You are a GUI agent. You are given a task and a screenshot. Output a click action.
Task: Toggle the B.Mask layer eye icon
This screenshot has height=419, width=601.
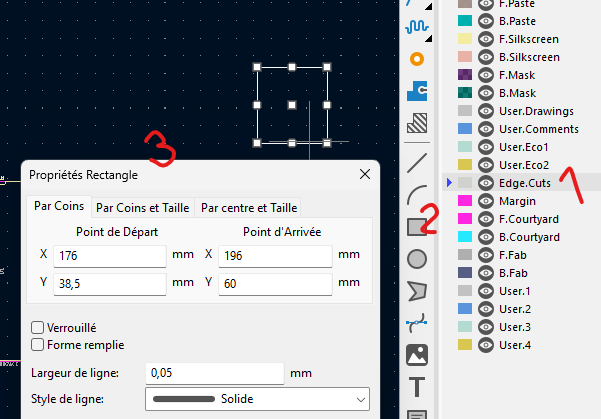486,93
